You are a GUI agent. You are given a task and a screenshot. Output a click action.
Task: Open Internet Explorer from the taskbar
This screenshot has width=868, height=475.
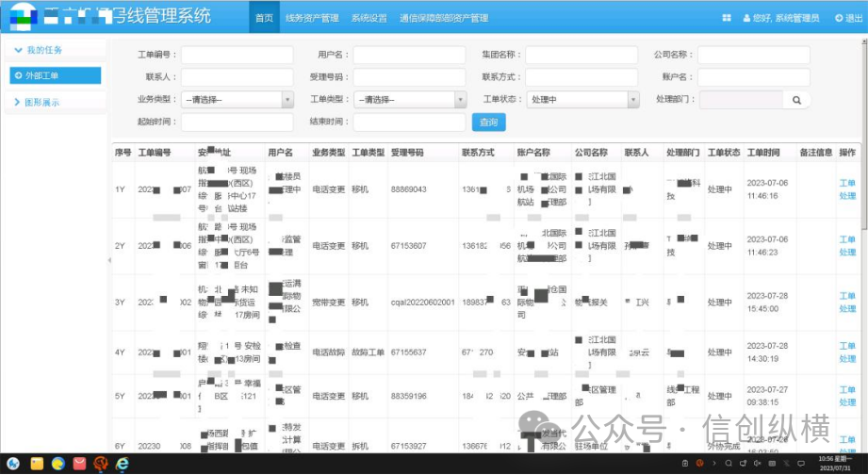click(x=122, y=464)
